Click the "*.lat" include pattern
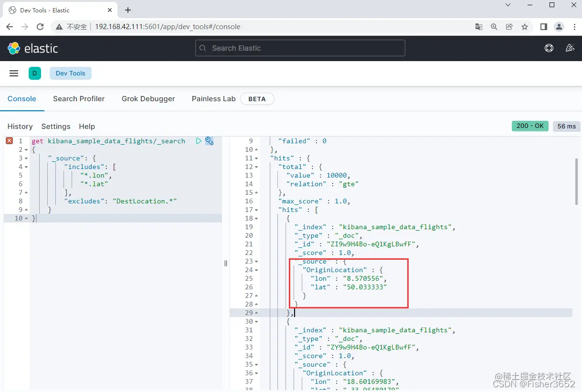 coord(94,184)
